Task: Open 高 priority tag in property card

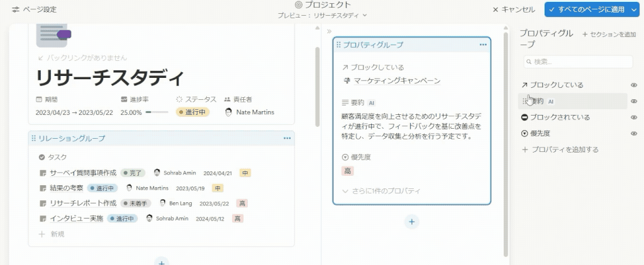Action: [x=347, y=171]
